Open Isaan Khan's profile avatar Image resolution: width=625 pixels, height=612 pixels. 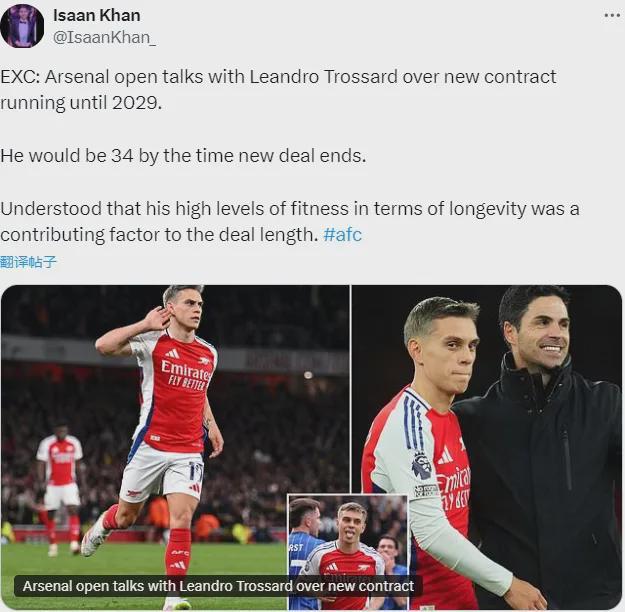22,26
